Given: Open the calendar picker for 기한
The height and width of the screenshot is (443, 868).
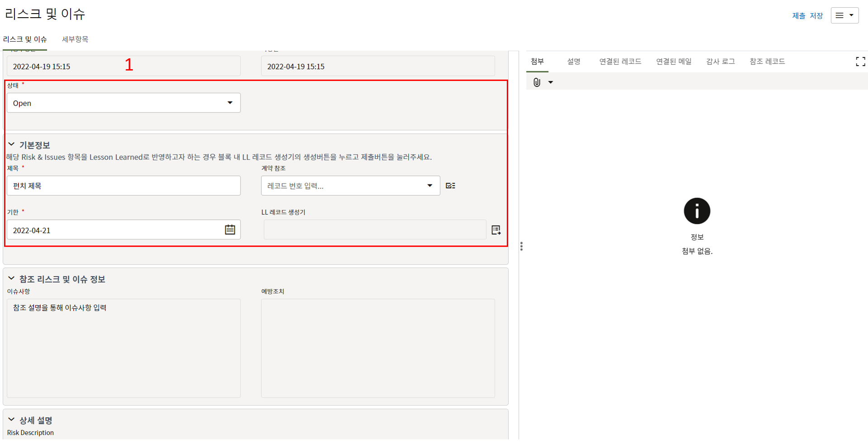Looking at the screenshot, I should (230, 230).
